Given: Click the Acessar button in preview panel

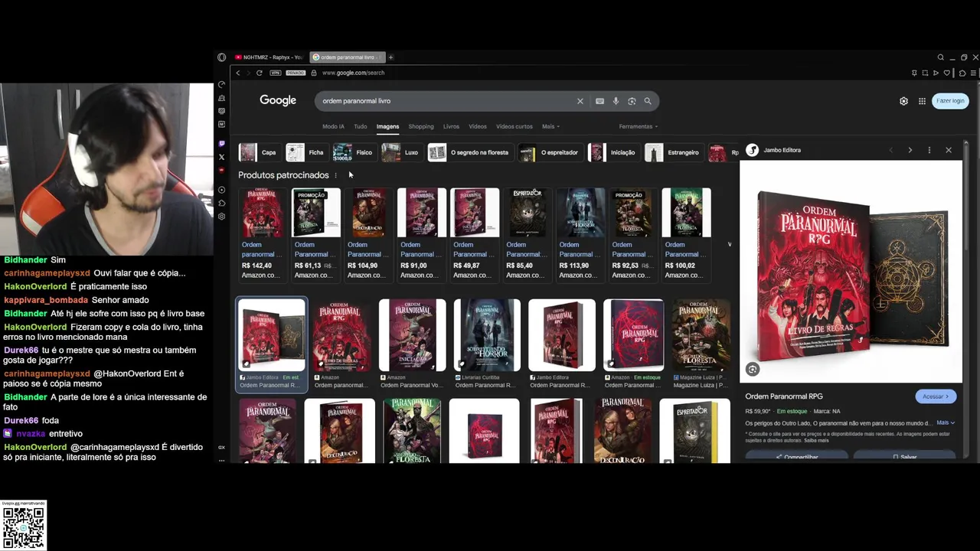Looking at the screenshot, I should click(936, 396).
